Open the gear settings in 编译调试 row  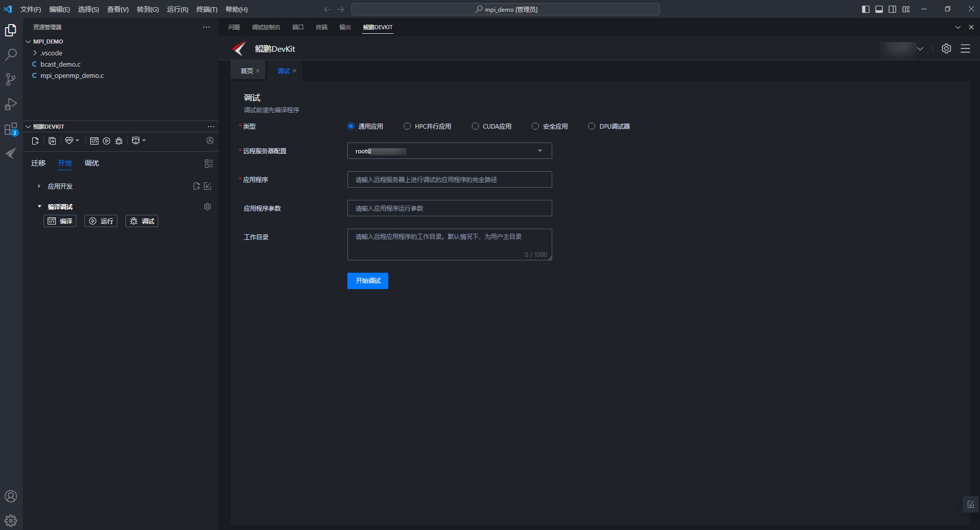[x=207, y=207]
